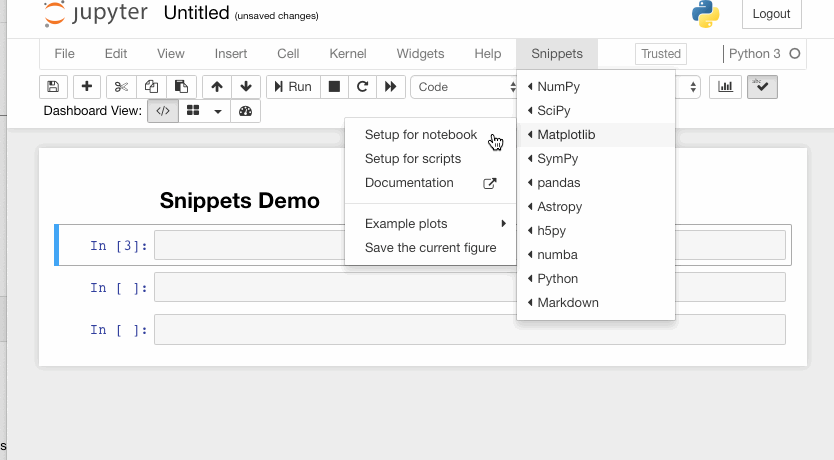The image size is (834, 460).
Task: Open the cell type Code dropdown
Action: click(x=464, y=87)
